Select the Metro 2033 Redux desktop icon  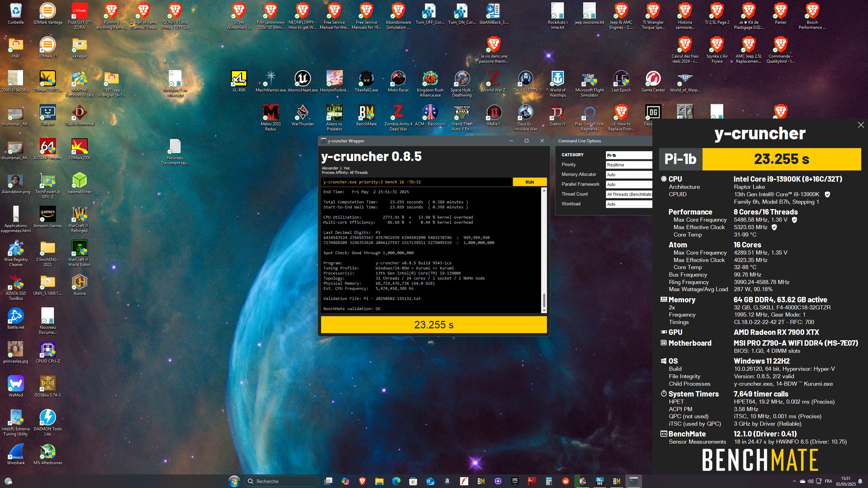(x=271, y=118)
